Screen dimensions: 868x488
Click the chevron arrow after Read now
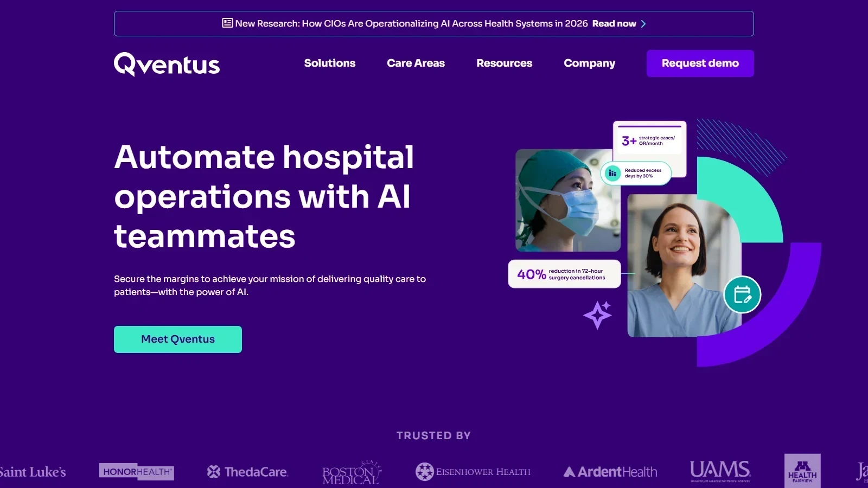coord(643,24)
